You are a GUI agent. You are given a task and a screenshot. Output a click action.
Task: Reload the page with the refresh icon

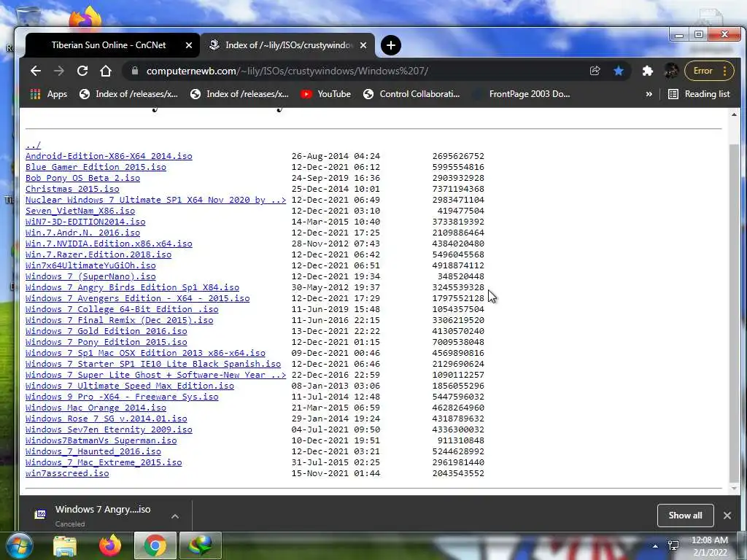tap(82, 71)
